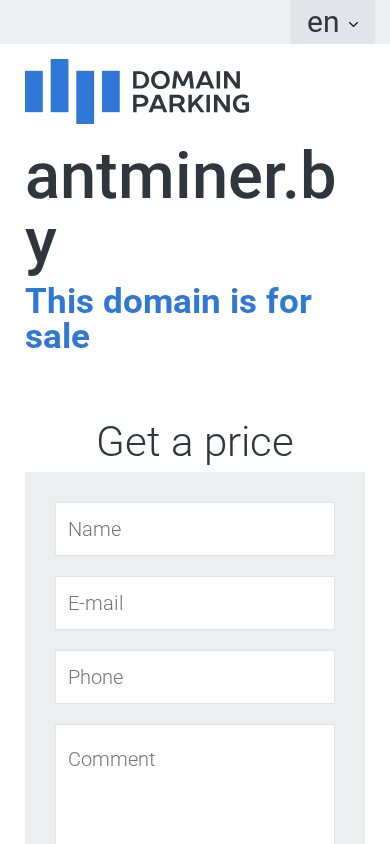Click the gray form panel background
390x844 pixels.
[x=40, y=646]
